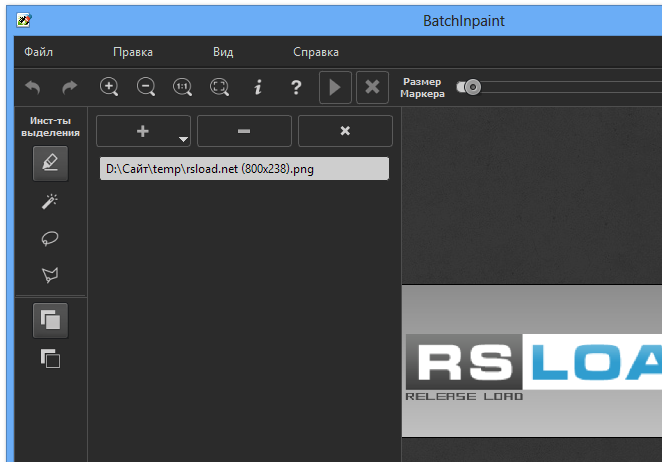Select rsload.net (800x238).png in file list

pyautogui.click(x=244, y=169)
